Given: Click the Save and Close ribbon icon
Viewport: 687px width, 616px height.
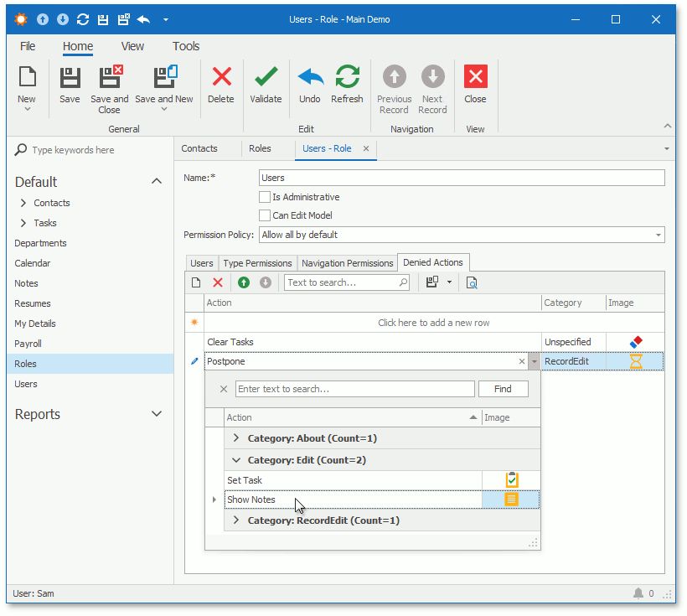Looking at the screenshot, I should tap(110, 78).
